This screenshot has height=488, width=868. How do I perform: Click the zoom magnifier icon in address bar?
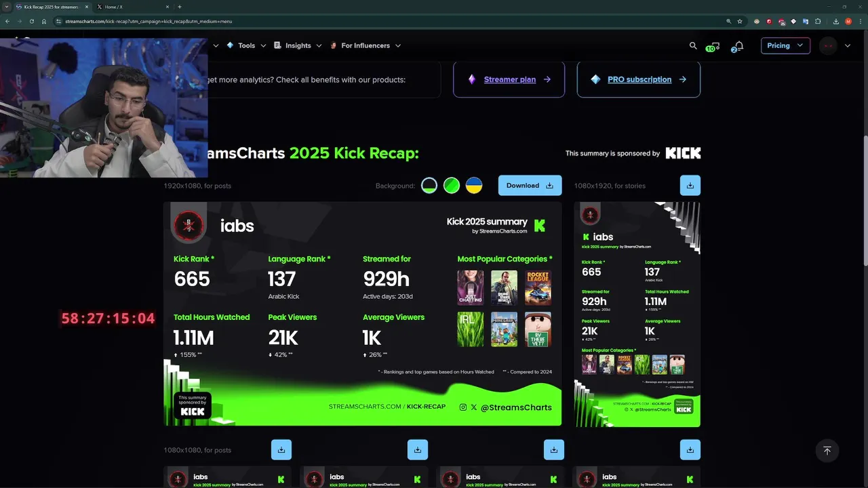pos(729,21)
